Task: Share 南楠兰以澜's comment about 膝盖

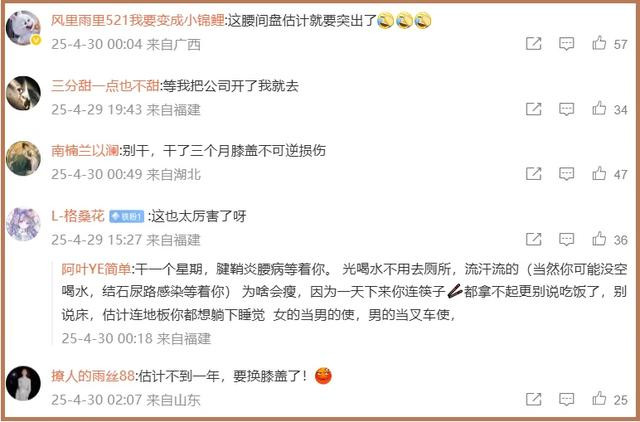Action: (533, 174)
